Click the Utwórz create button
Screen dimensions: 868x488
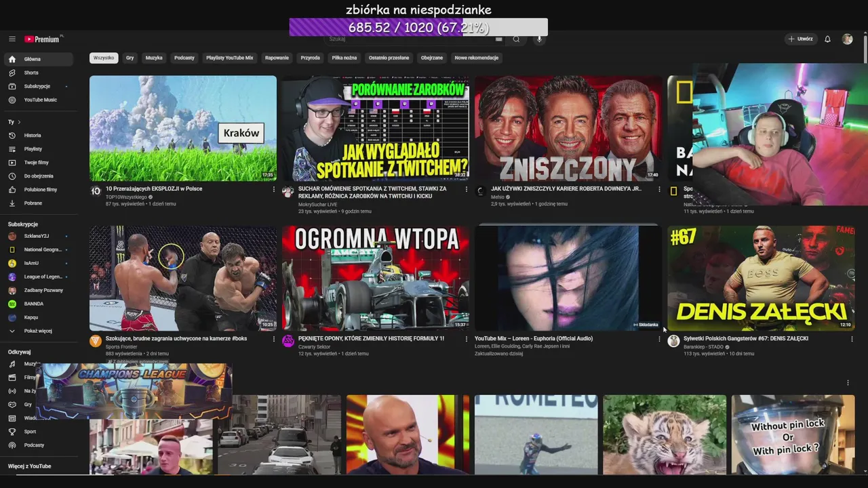(801, 39)
